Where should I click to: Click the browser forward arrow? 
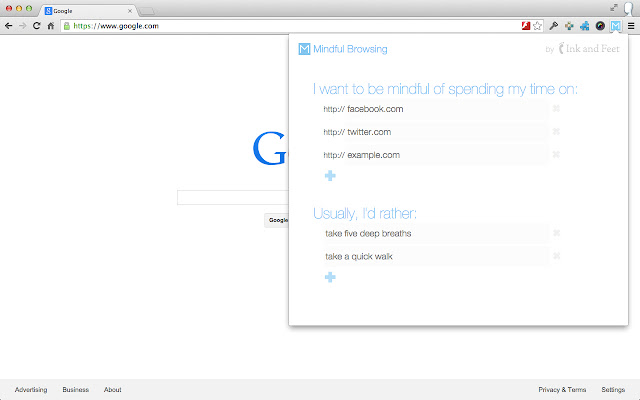pos(22,26)
